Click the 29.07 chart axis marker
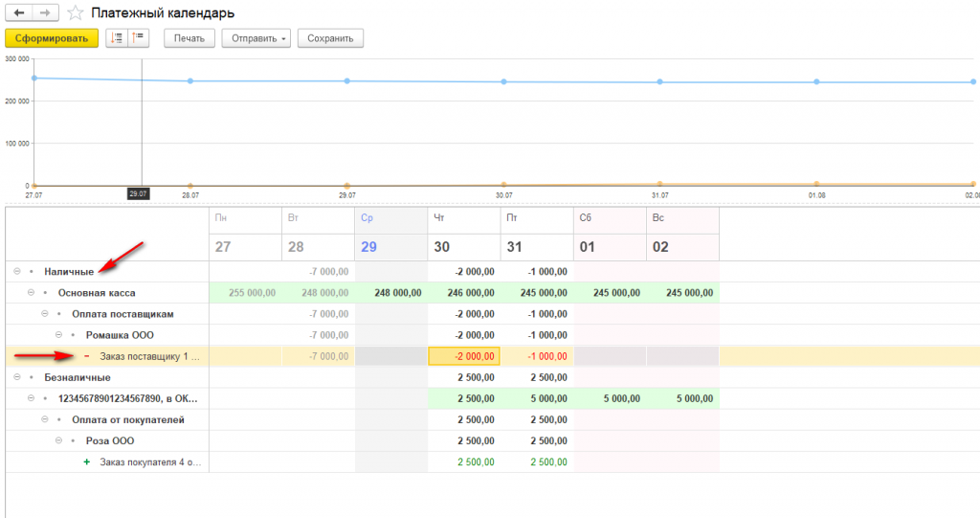Screen dimensions: 980x518 coord(138,194)
